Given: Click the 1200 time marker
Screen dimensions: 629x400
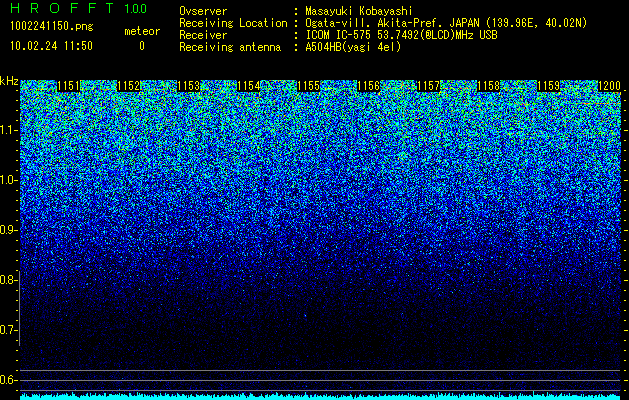Looking at the screenshot, I should click(609, 86).
